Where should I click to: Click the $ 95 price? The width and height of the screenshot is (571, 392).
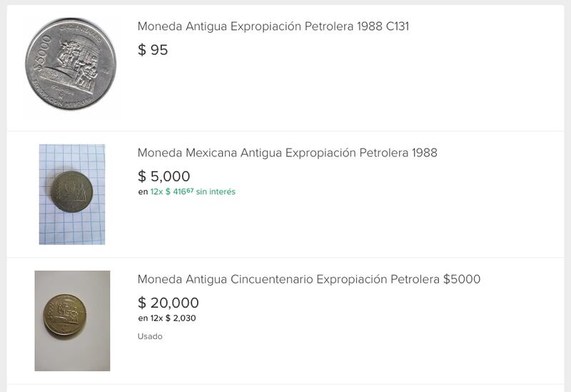pos(153,50)
